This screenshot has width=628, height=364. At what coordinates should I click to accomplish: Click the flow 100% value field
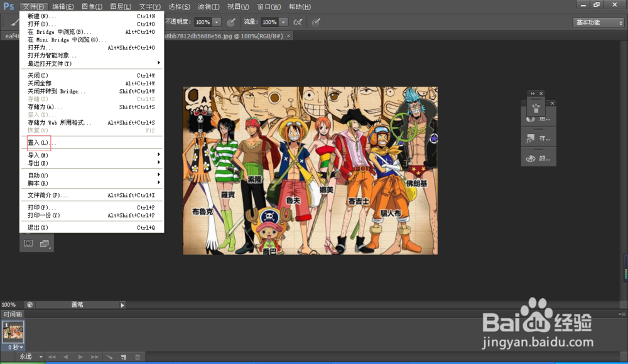[269, 23]
